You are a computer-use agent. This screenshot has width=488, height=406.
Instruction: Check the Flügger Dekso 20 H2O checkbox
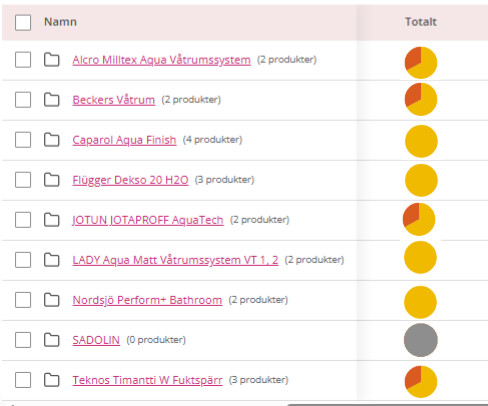(23, 180)
